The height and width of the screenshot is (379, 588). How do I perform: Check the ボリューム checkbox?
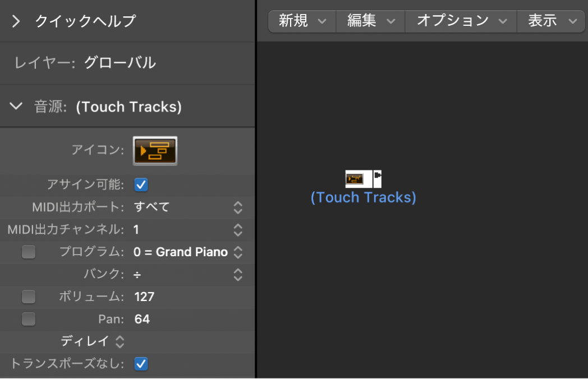[29, 297]
